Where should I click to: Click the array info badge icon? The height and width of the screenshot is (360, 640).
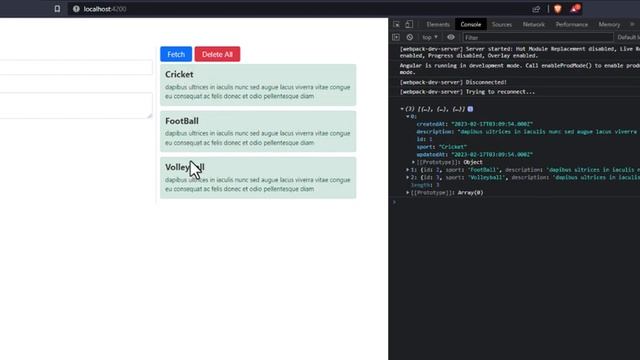[470, 109]
